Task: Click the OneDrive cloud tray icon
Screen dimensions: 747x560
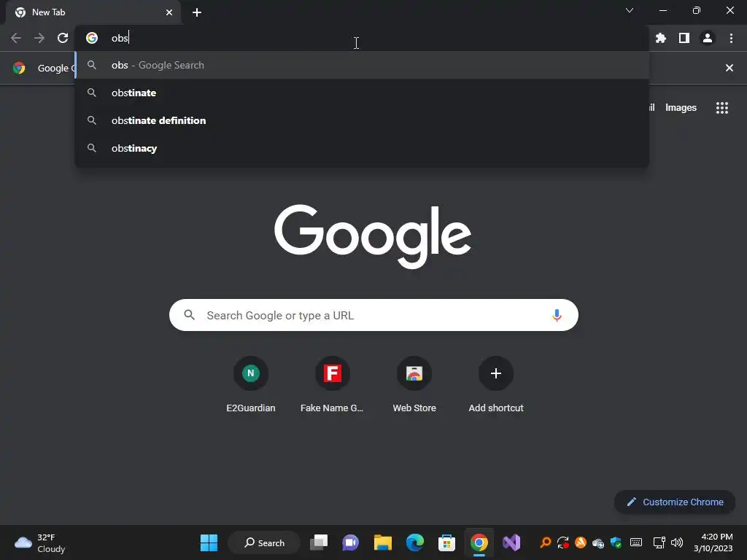Action: 598,542
